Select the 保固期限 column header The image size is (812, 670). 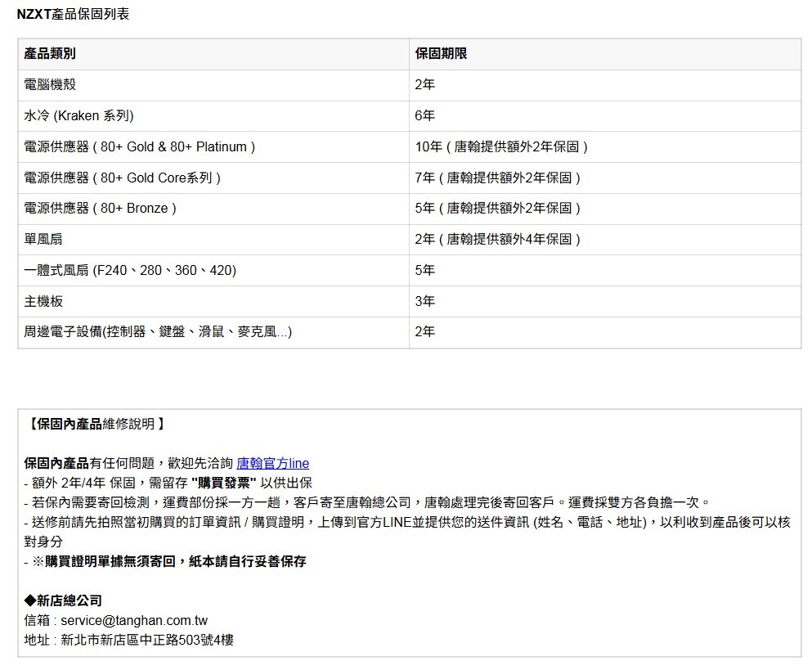[x=605, y=54]
